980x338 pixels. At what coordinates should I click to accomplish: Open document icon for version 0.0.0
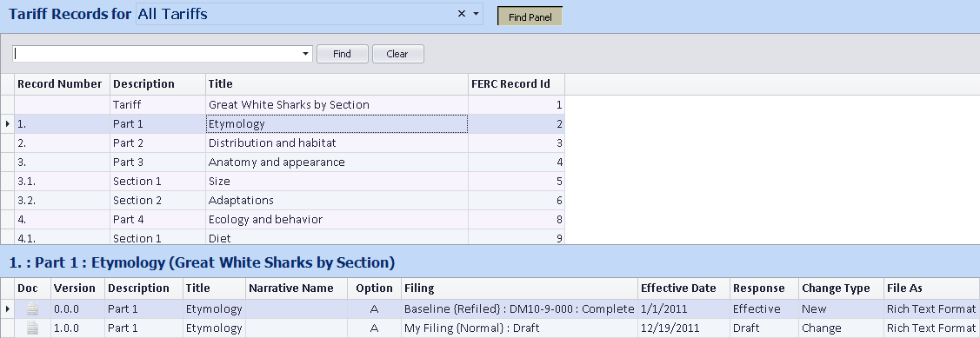coord(32,308)
